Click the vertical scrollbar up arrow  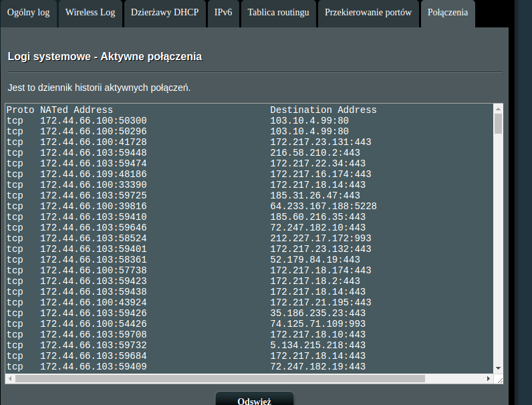[x=498, y=109]
